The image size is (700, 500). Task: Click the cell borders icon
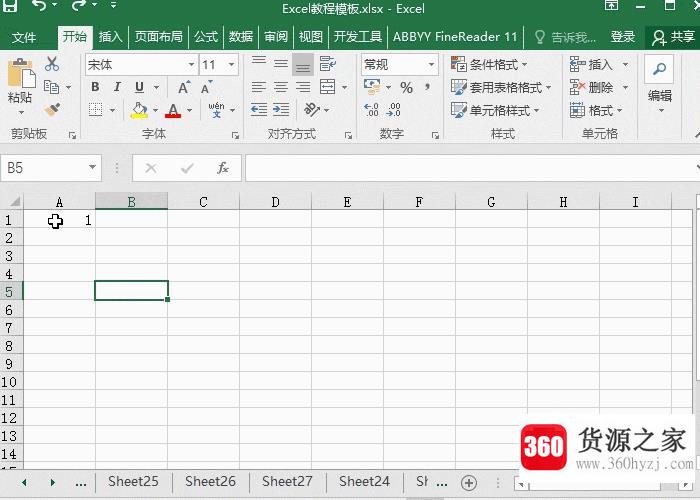coord(96,109)
